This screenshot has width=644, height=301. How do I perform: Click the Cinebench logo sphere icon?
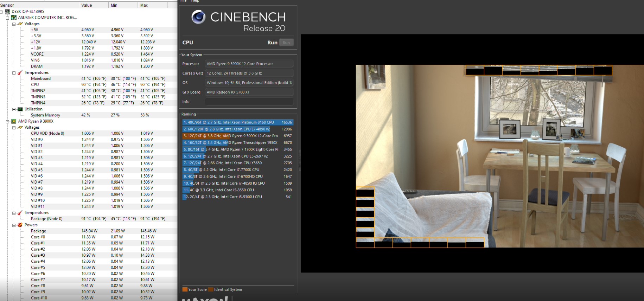[198, 17]
